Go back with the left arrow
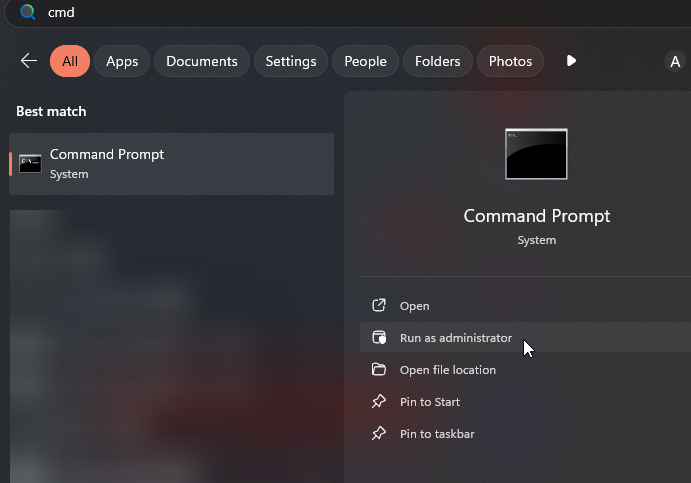 tap(28, 61)
